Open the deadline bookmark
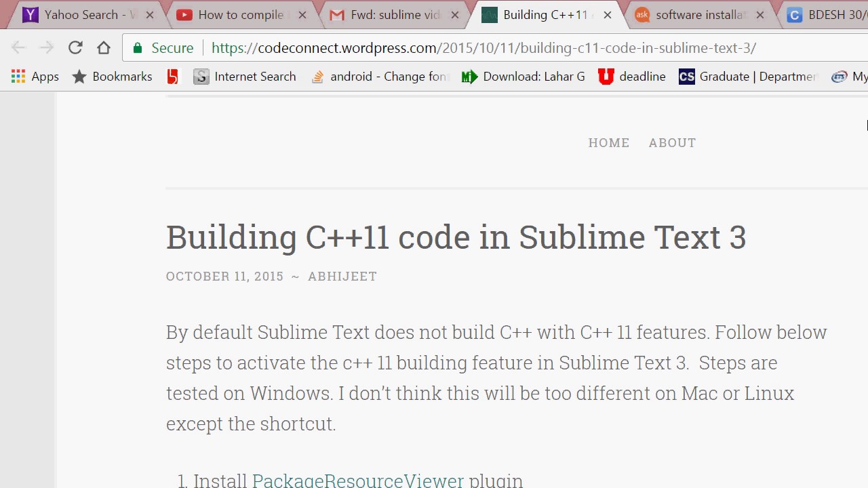868x488 pixels. point(632,77)
